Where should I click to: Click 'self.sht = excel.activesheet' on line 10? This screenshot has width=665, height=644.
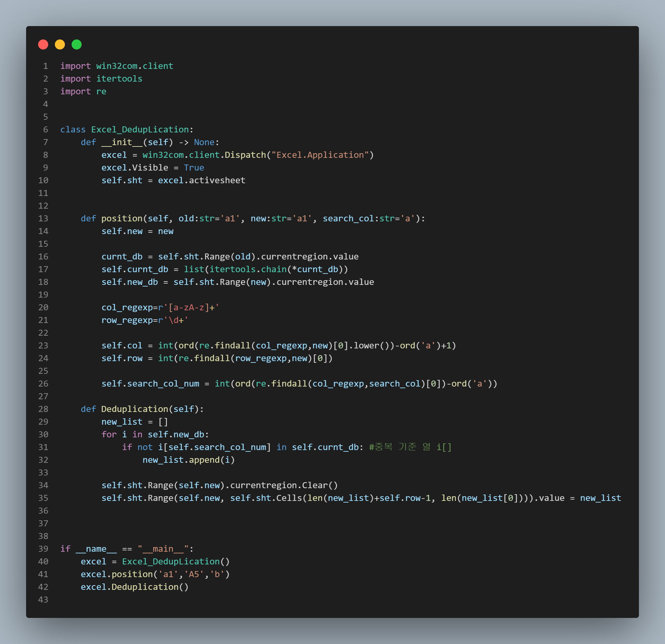click(x=173, y=181)
